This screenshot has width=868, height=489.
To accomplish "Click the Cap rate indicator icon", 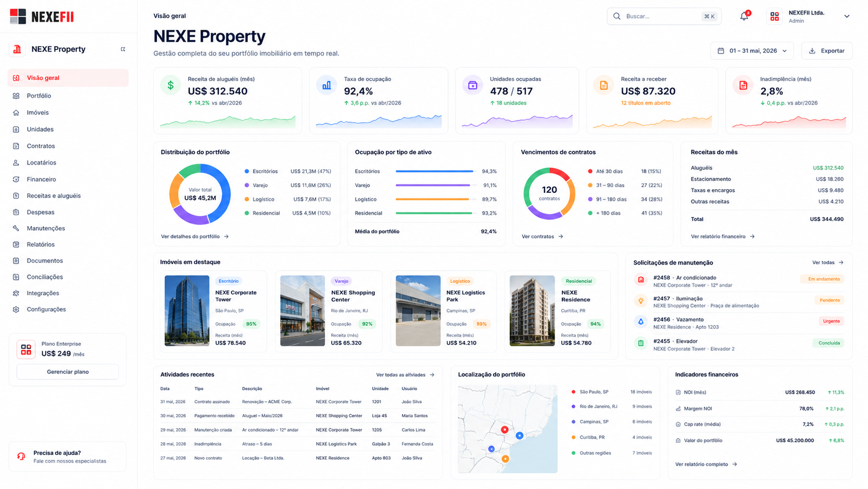I will 678,425.
